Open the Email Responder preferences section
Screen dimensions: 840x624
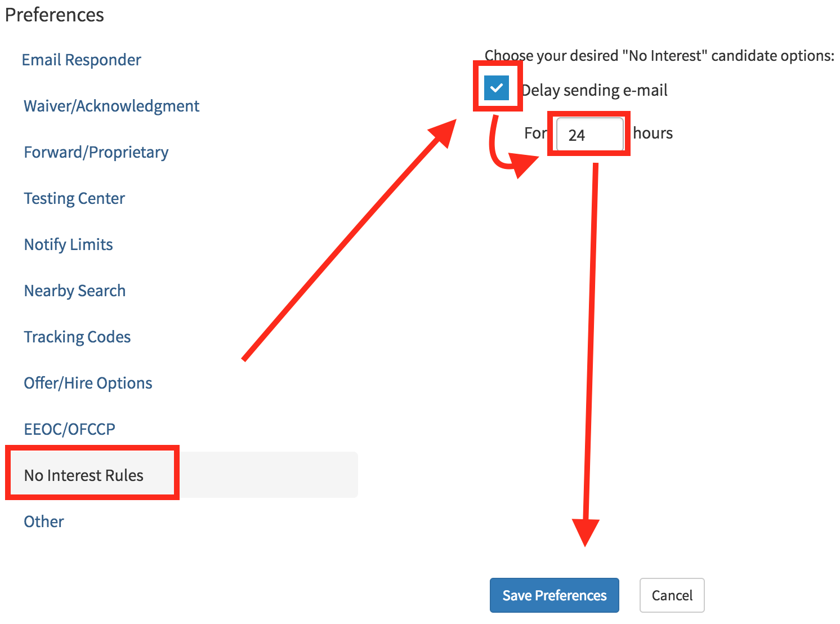[x=81, y=60]
